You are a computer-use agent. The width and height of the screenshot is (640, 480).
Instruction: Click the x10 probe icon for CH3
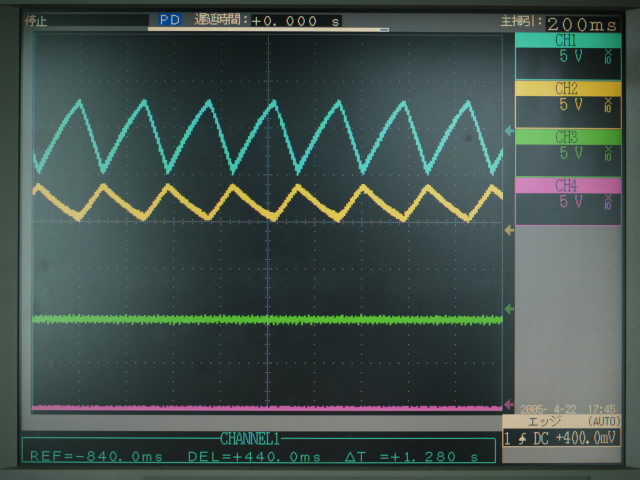[608, 154]
